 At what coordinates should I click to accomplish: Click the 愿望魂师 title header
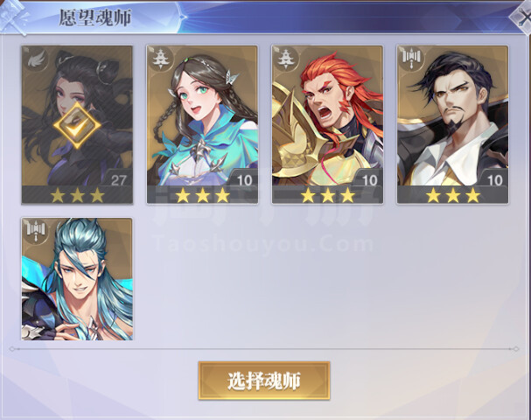(x=95, y=17)
